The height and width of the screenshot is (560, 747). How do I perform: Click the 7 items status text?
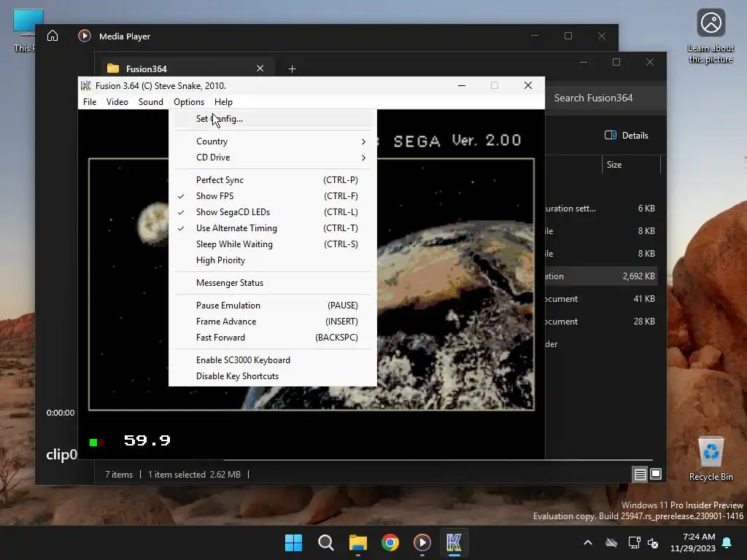119,474
